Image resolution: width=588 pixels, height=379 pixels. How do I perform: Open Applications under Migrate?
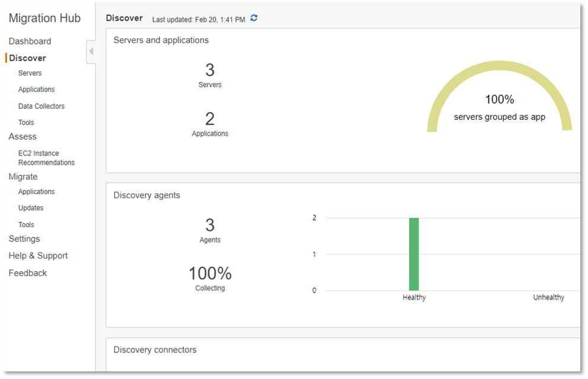click(x=36, y=192)
